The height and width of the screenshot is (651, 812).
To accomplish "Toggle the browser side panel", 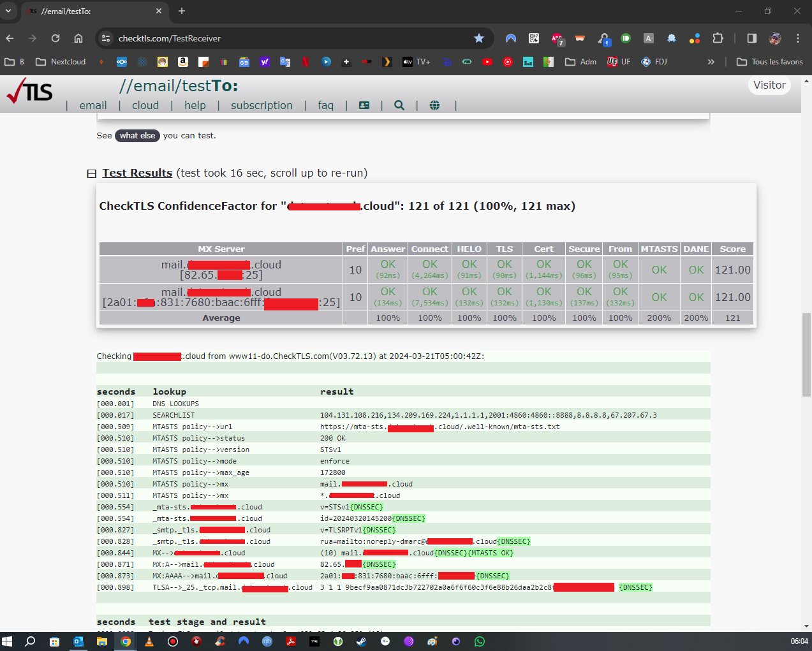I will tap(751, 38).
